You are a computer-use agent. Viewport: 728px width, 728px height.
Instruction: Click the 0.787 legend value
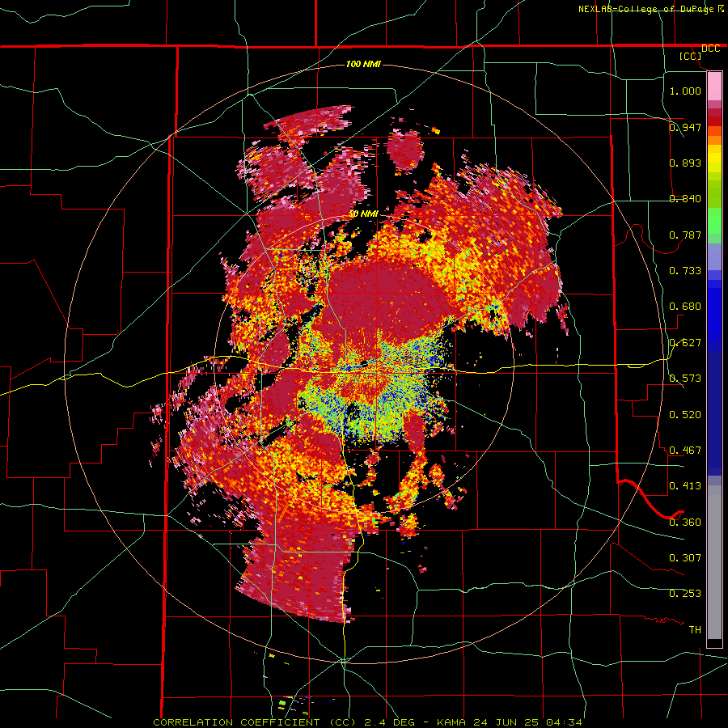685,235
